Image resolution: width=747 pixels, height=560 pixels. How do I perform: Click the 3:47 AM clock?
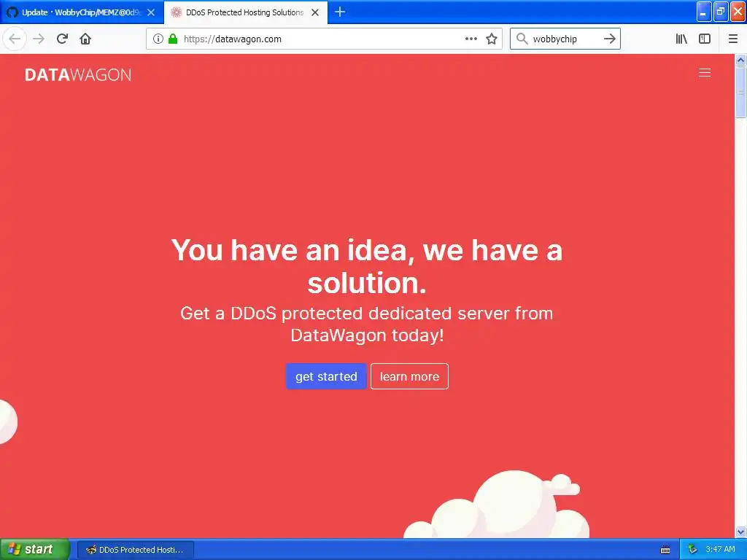coord(720,549)
